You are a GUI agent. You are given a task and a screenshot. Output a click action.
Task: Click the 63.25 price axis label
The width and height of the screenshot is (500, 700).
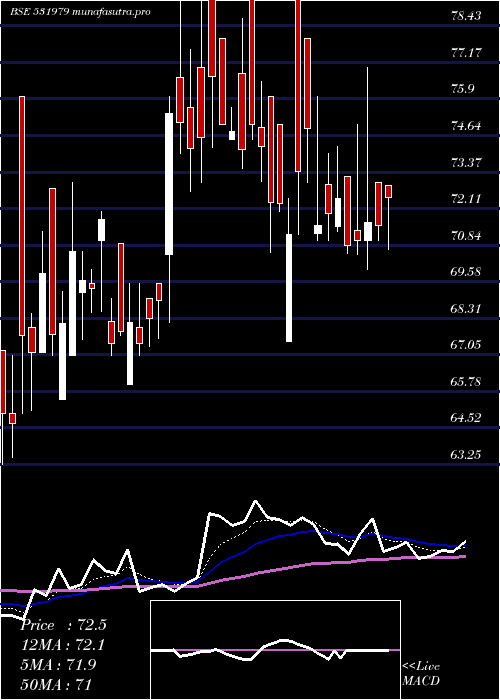coord(466,454)
